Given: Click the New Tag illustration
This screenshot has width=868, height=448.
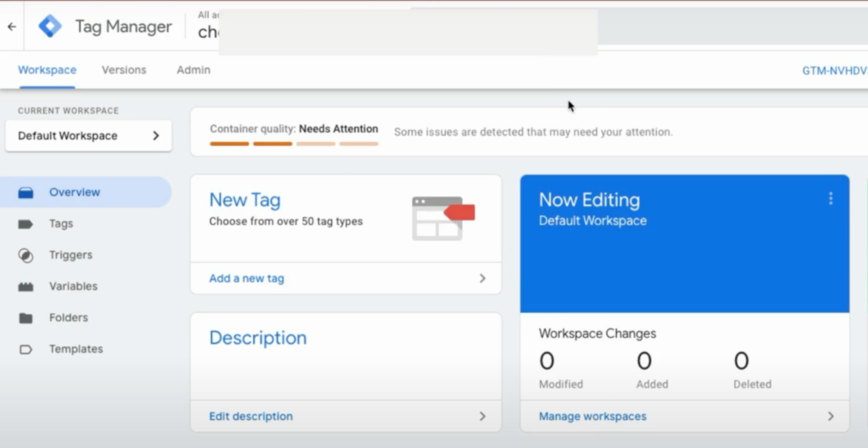Looking at the screenshot, I should [443, 218].
